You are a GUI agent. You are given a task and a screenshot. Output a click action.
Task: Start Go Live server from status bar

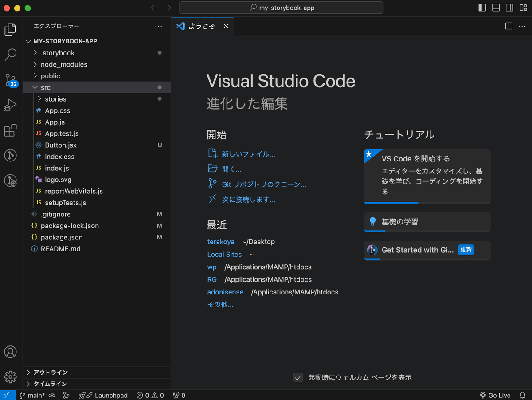tap(495, 395)
